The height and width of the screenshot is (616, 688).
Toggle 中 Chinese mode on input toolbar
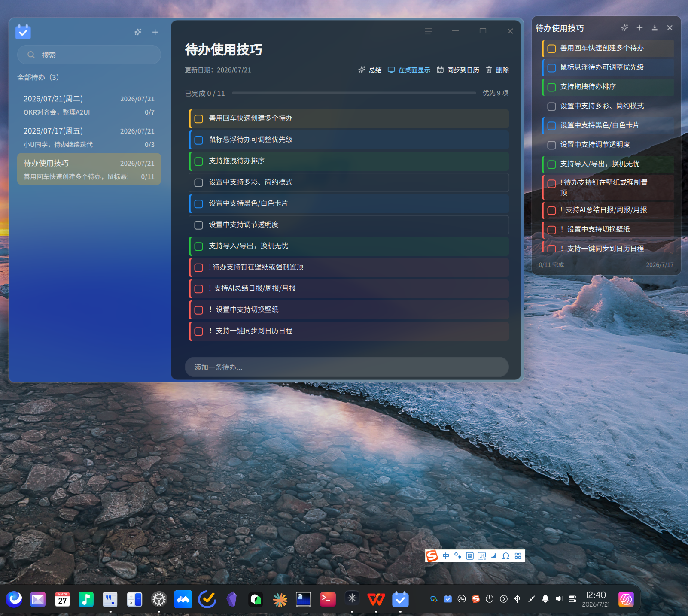click(446, 556)
